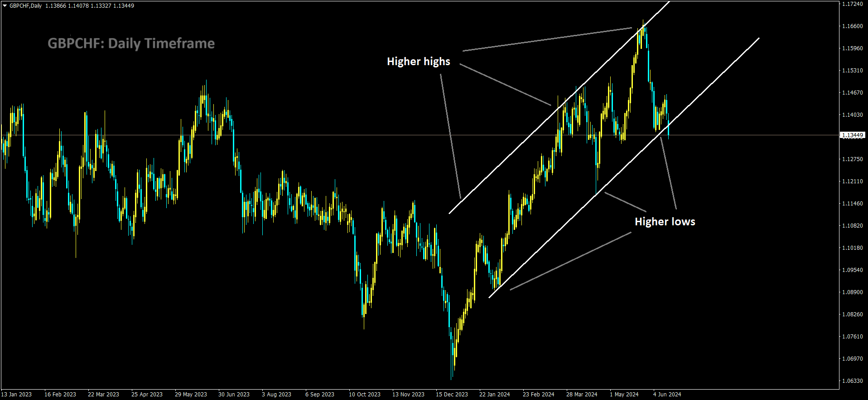
Task: Click price level 1.08260 on the price axis
Action: pyautogui.click(x=852, y=314)
